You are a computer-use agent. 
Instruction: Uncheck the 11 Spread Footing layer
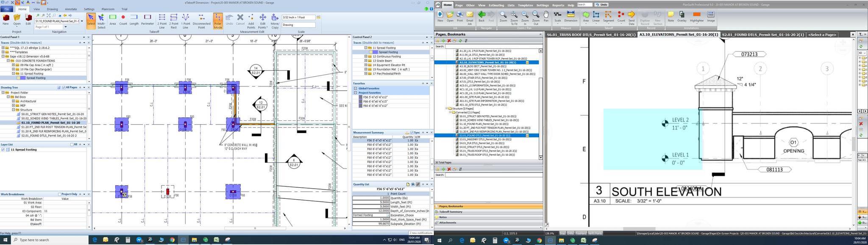(3, 150)
